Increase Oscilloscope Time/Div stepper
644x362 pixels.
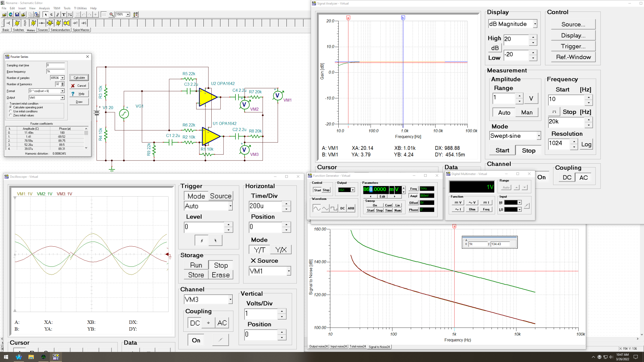pyautogui.click(x=286, y=203)
